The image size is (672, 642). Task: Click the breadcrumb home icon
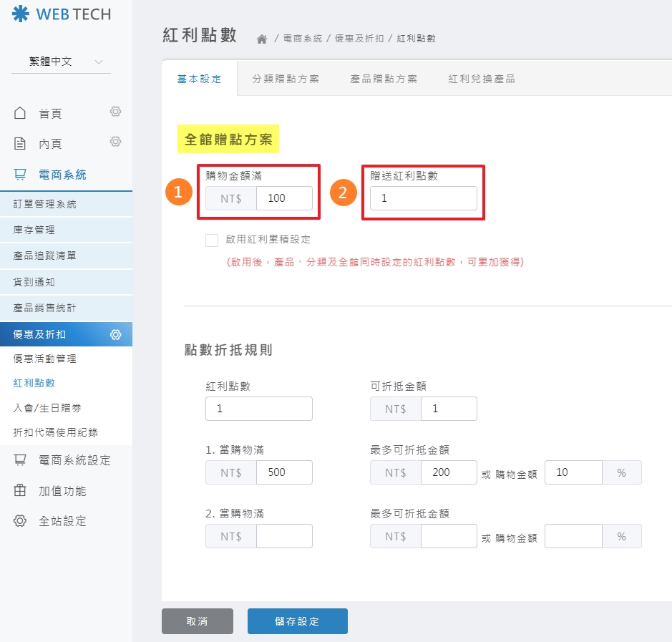click(263, 39)
